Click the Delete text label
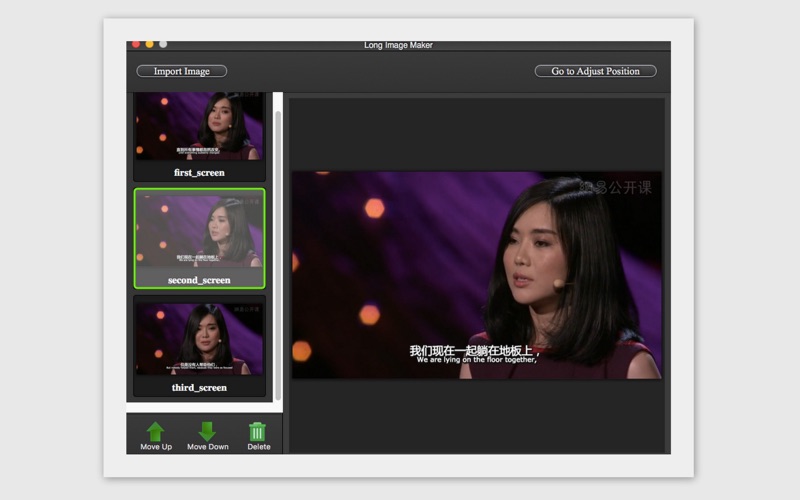 [259, 447]
